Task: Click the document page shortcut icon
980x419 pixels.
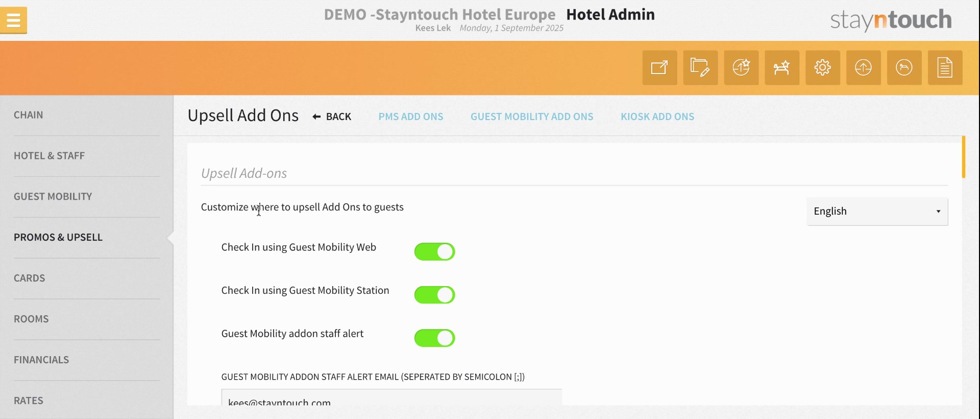Action: (x=945, y=67)
